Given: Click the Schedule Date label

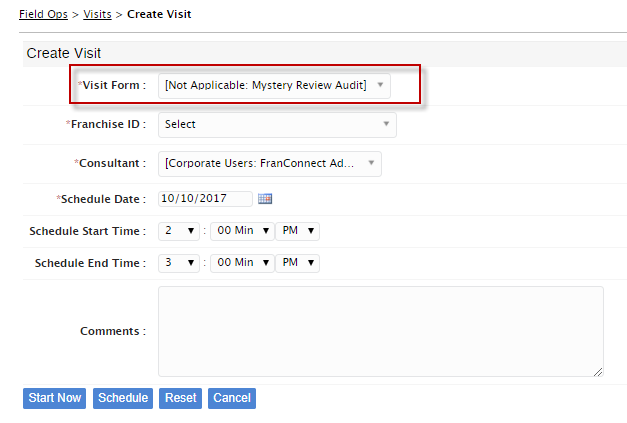Looking at the screenshot, I should pyautogui.click(x=101, y=199).
